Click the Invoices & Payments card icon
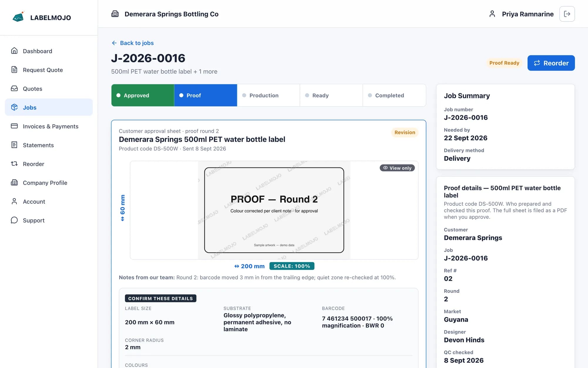Screen dimensions: 588x368 14,126
